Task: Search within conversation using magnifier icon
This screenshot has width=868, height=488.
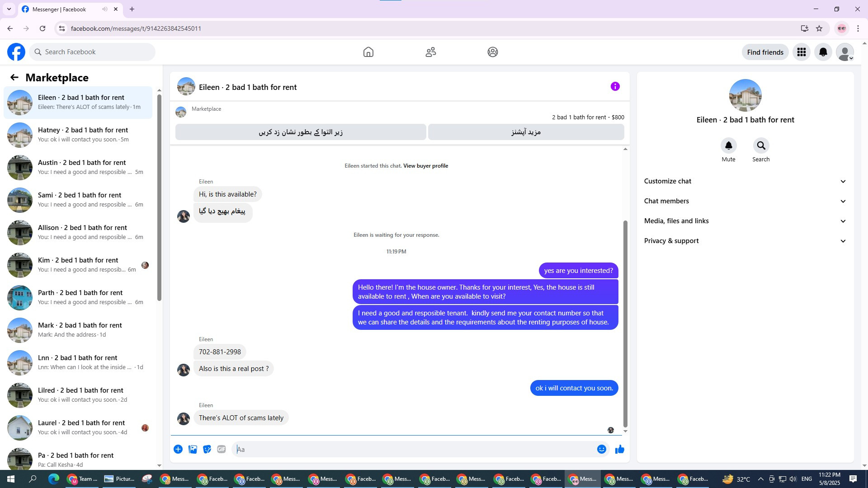Action: tap(761, 145)
